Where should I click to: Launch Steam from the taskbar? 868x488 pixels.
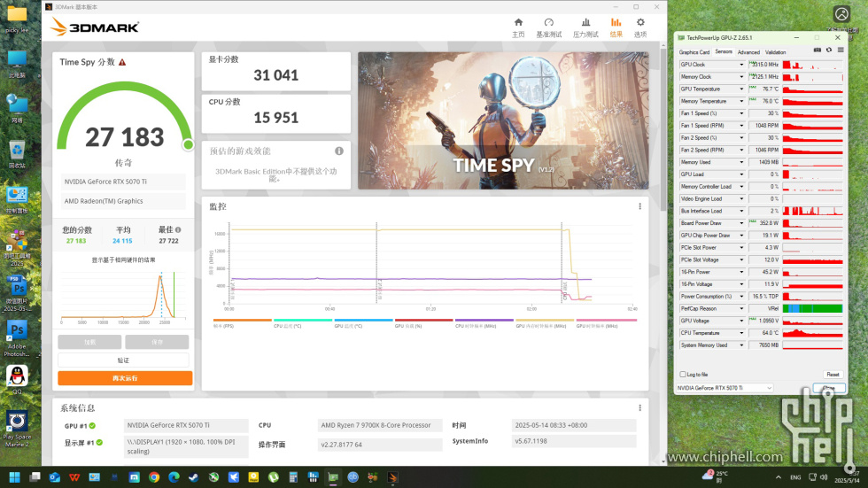[193, 477]
